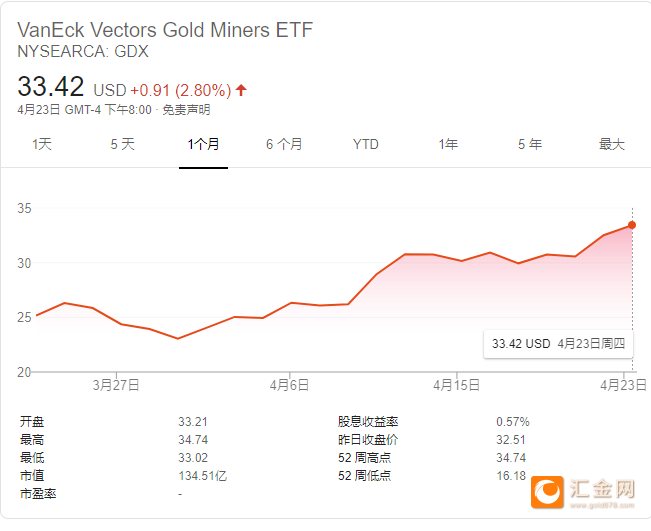Select the 1个月 chart tab
Viewport: 651px width, 531px height.
click(203, 144)
